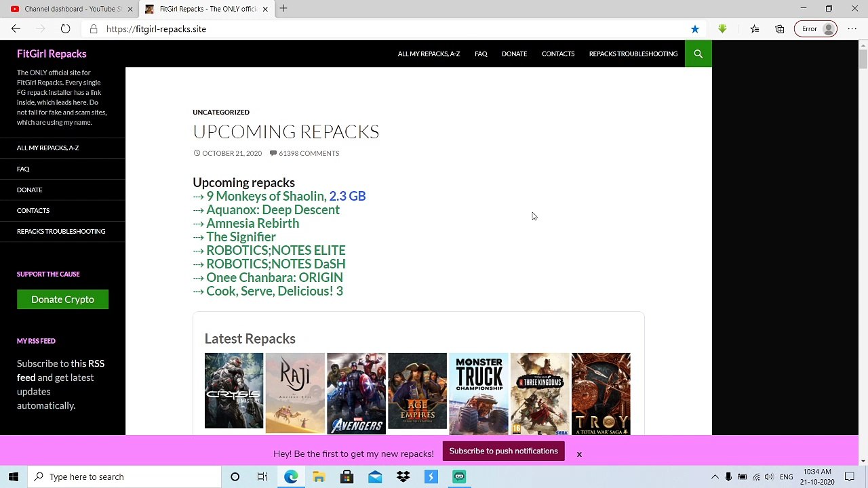
Task: Open the Favorites list icon
Action: (x=755, y=29)
